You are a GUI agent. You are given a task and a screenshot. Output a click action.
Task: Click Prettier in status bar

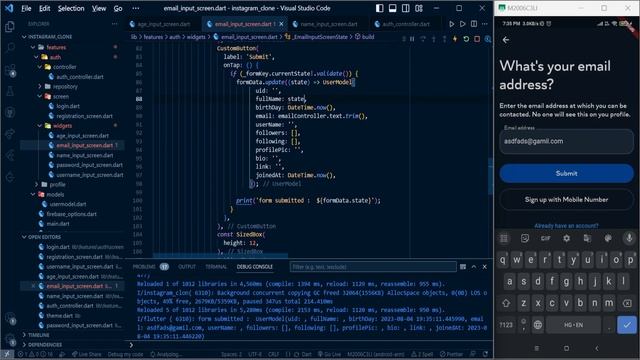coord(452,354)
